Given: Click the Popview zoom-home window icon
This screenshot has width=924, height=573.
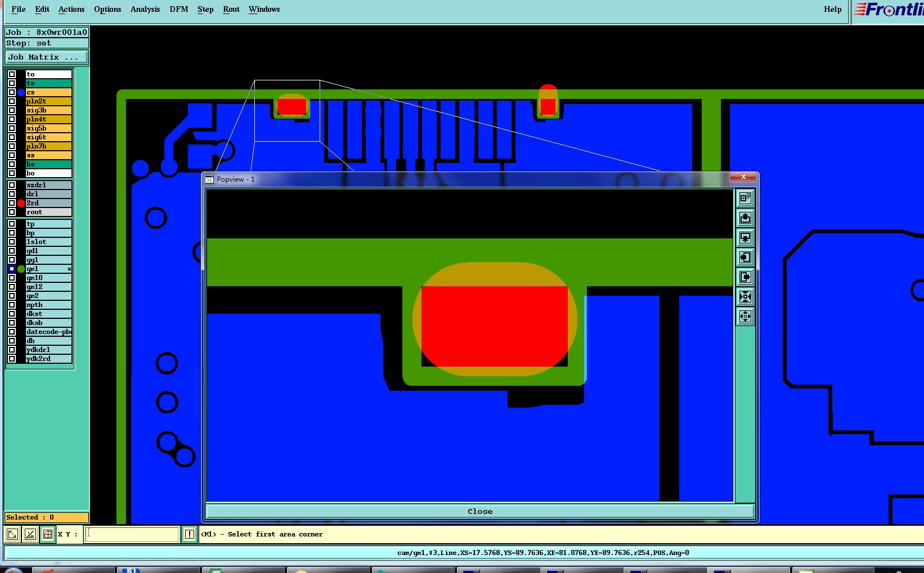Looking at the screenshot, I should (x=745, y=198).
